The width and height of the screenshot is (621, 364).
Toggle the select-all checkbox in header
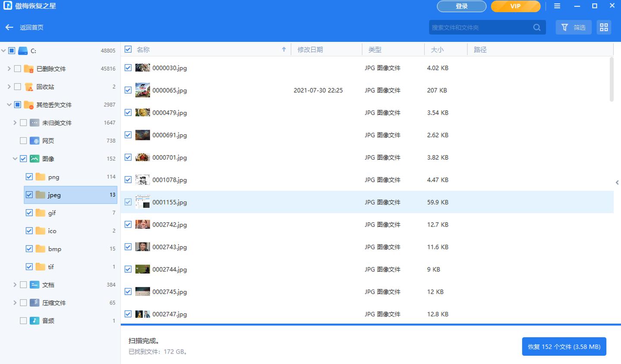point(128,50)
